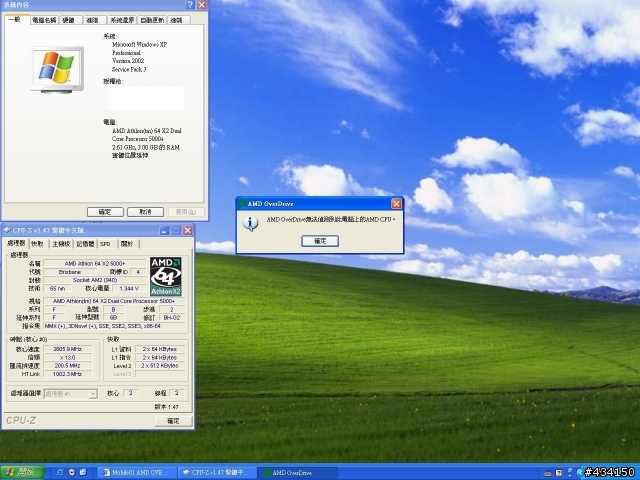Select the 處理器 tab in CPU-Z
This screenshot has height=480, width=640.
coord(16,243)
